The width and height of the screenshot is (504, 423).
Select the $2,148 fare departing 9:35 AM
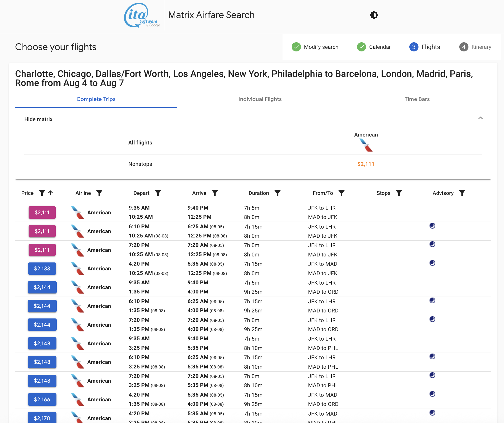[42, 343]
